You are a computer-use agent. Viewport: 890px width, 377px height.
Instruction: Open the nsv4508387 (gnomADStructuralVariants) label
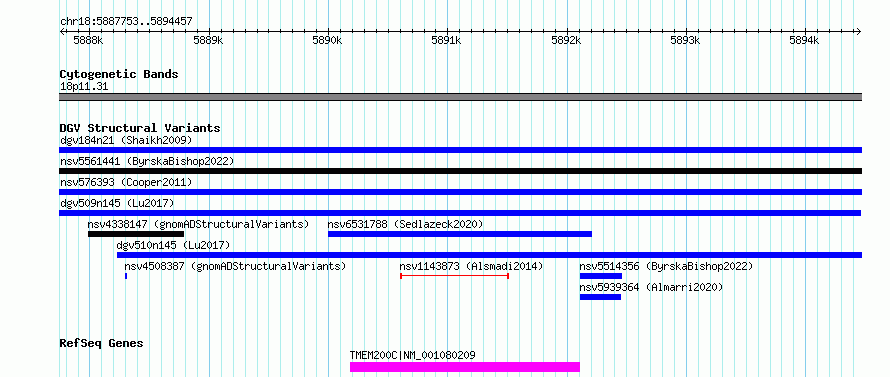point(235,266)
